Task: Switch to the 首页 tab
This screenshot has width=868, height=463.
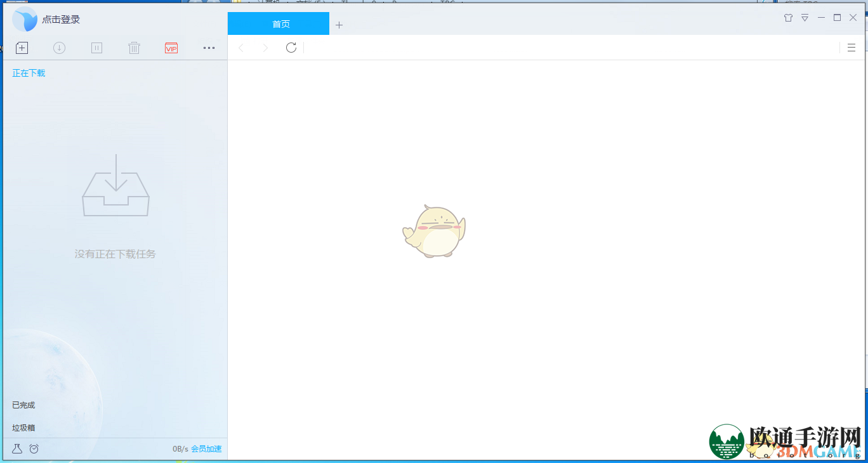Action: [x=279, y=23]
